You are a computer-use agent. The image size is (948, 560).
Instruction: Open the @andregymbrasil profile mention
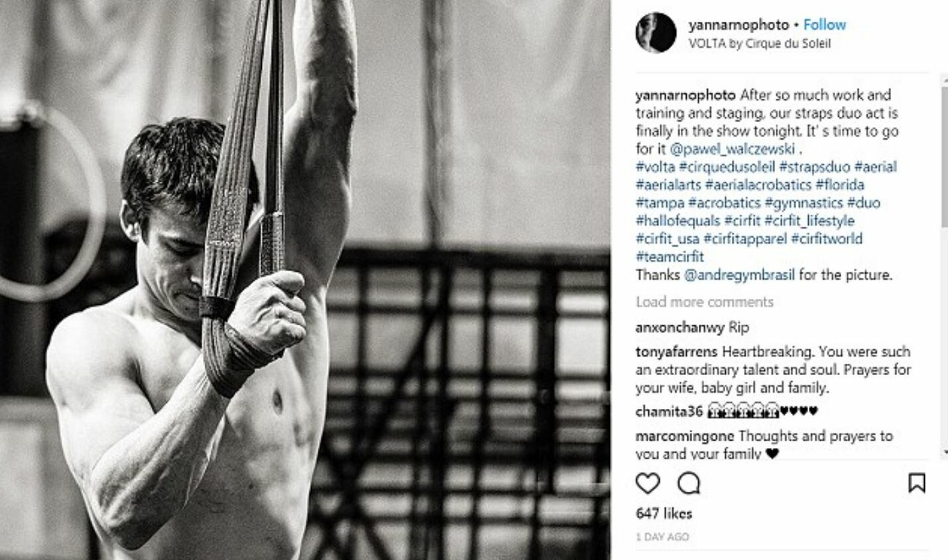(739, 274)
